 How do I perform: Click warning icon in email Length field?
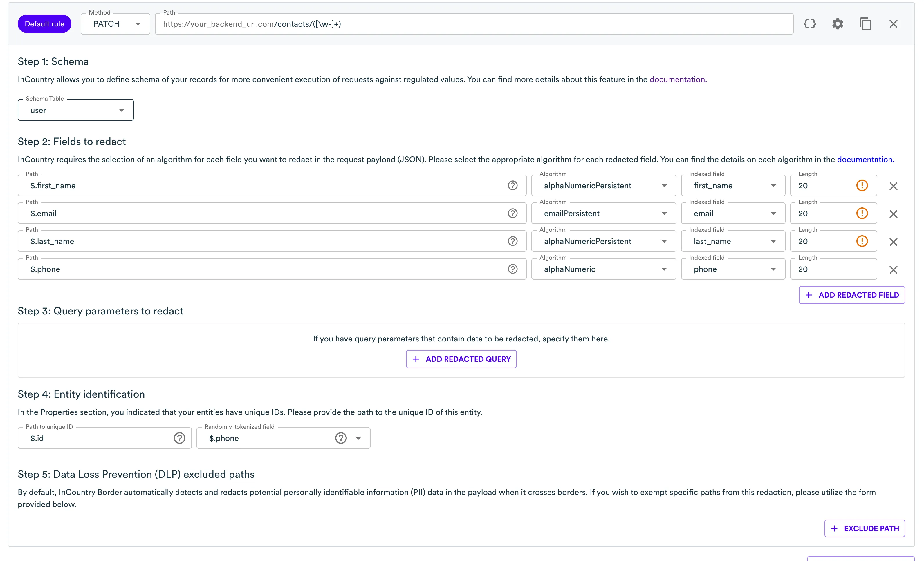tap(862, 213)
